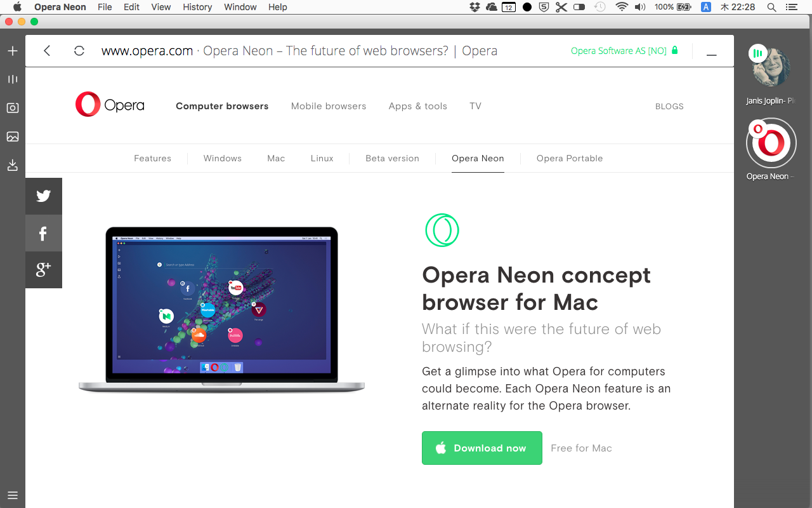812x508 pixels.
Task: Click the MacBook product image
Action: tap(221, 310)
